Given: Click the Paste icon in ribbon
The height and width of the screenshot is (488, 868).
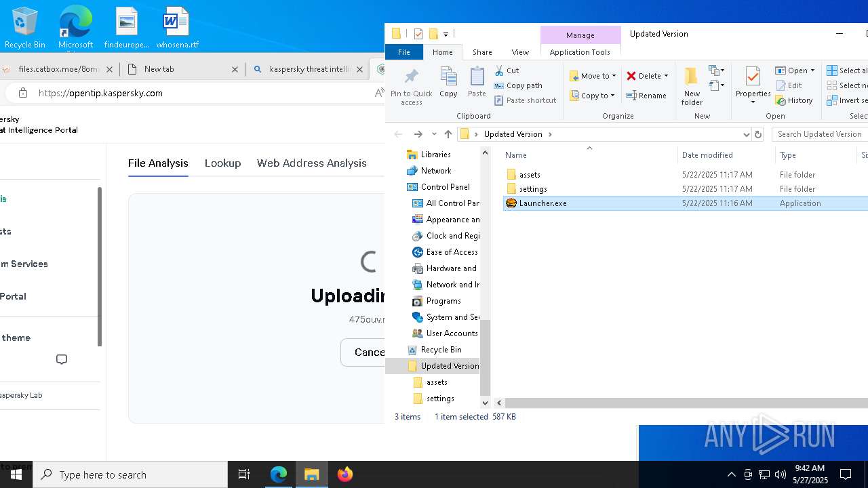Looking at the screenshot, I should pos(477,83).
